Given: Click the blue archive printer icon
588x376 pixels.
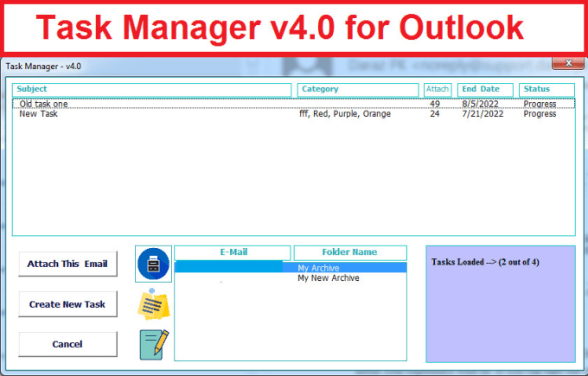Looking at the screenshot, I should coord(153,264).
